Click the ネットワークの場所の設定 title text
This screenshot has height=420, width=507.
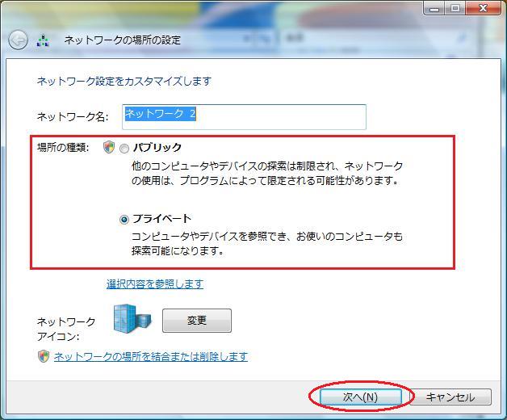tap(122, 40)
